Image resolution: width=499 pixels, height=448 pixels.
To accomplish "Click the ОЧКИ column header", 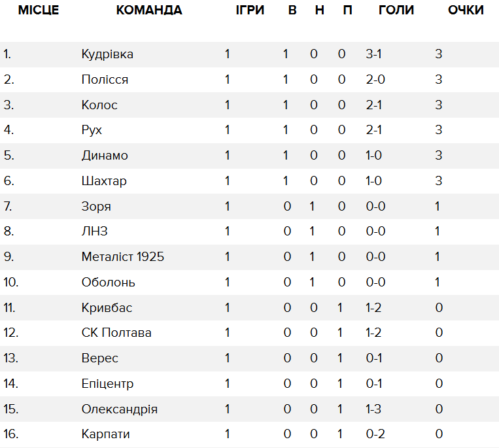I will pos(466,10).
